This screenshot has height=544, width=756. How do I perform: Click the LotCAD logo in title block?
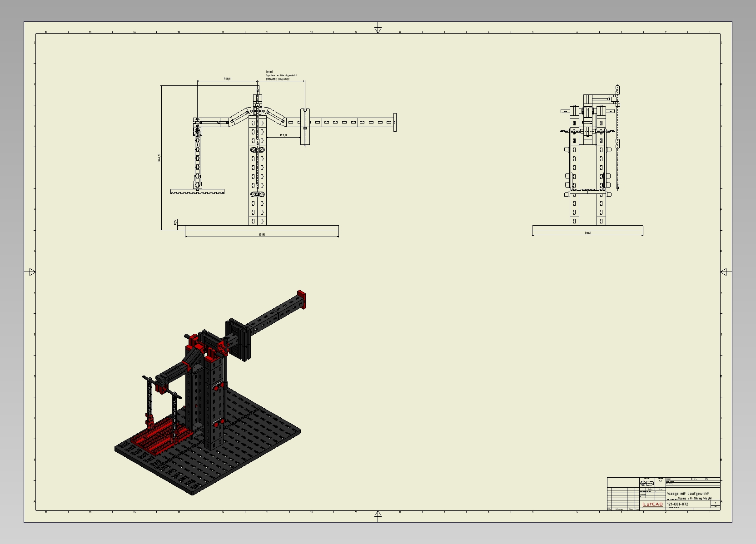pos(653,504)
